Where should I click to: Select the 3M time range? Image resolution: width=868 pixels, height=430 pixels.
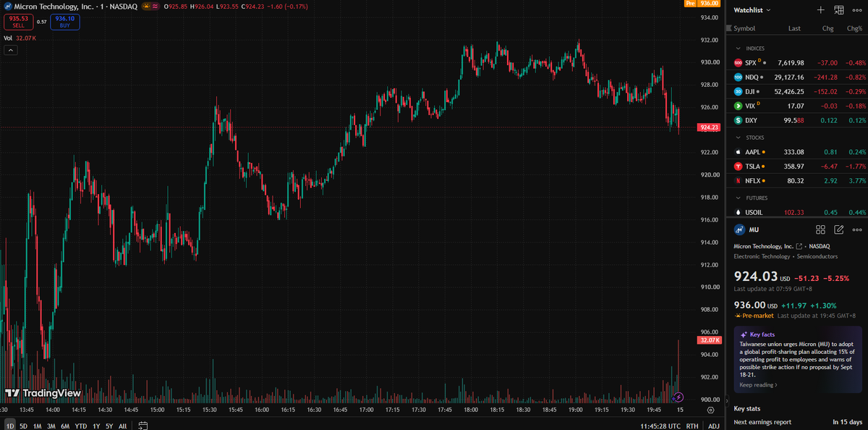click(51, 426)
